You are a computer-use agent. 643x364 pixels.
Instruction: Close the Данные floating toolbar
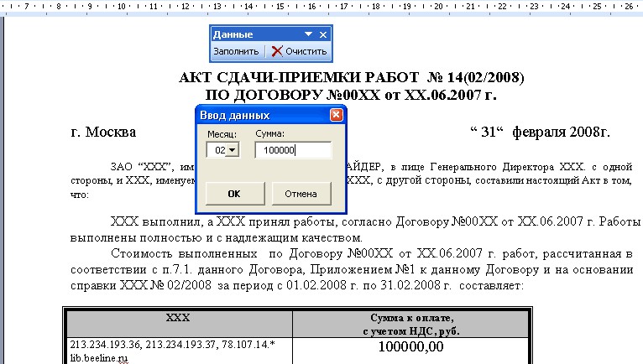[323, 35]
